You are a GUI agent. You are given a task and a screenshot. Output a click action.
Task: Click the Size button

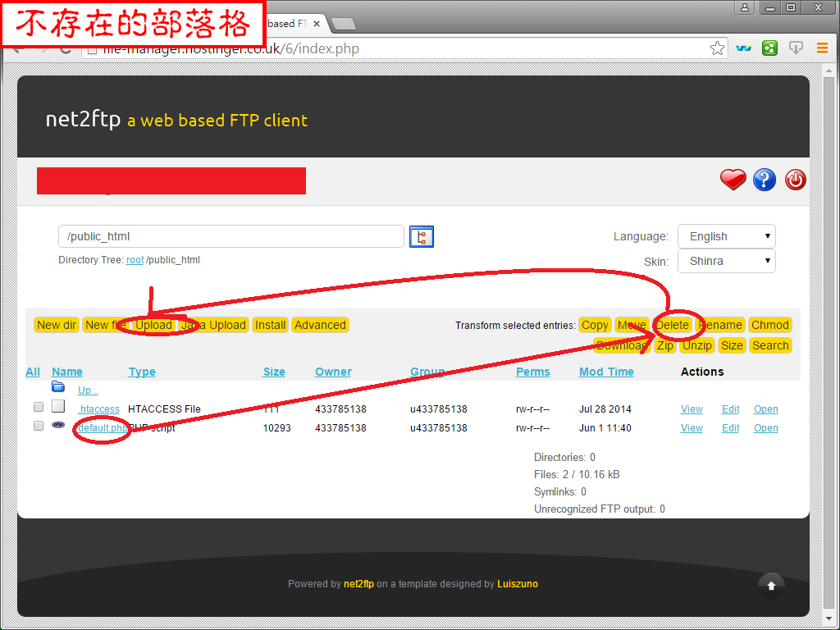tap(732, 345)
